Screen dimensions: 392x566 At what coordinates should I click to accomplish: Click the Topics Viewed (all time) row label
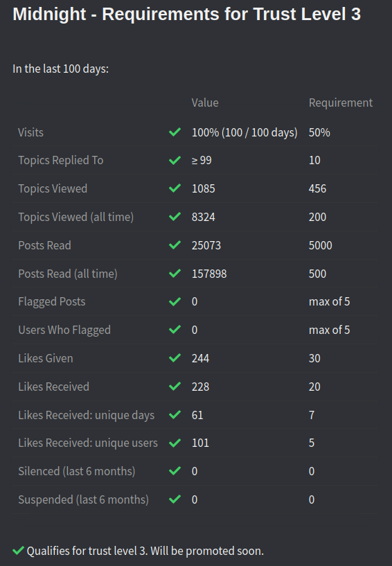pos(75,217)
